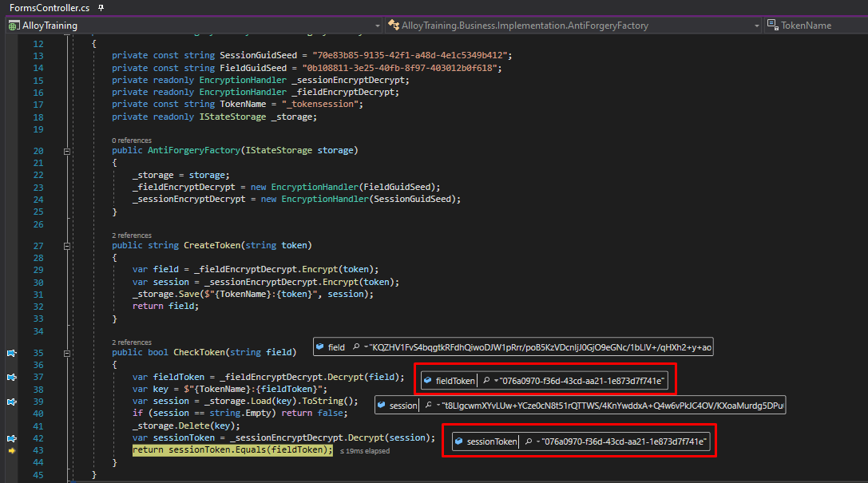Expand visualizer options arrow in the session data tip
The image size is (868, 483).
pos(438,406)
